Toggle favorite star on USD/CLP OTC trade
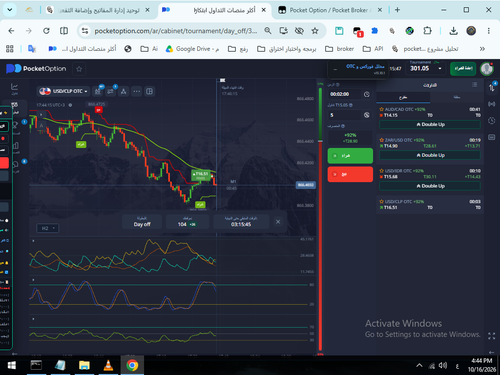The image size is (500, 375). pos(382,201)
